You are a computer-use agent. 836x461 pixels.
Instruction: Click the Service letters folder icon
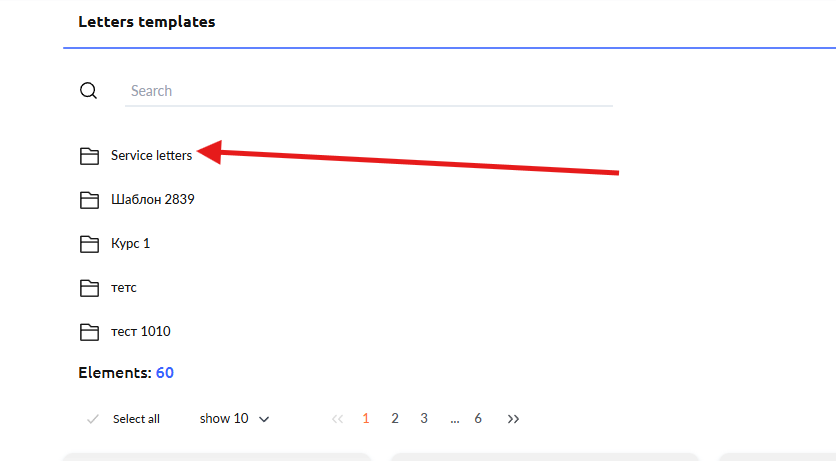coord(89,156)
